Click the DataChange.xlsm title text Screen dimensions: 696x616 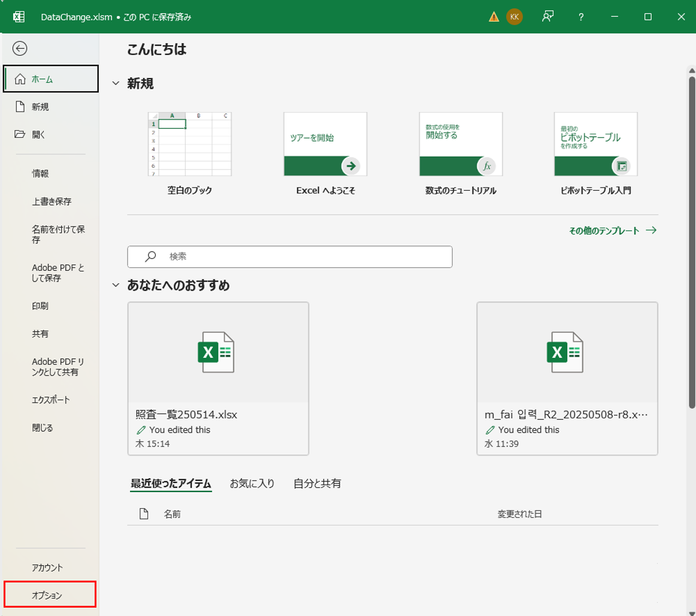[76, 17]
